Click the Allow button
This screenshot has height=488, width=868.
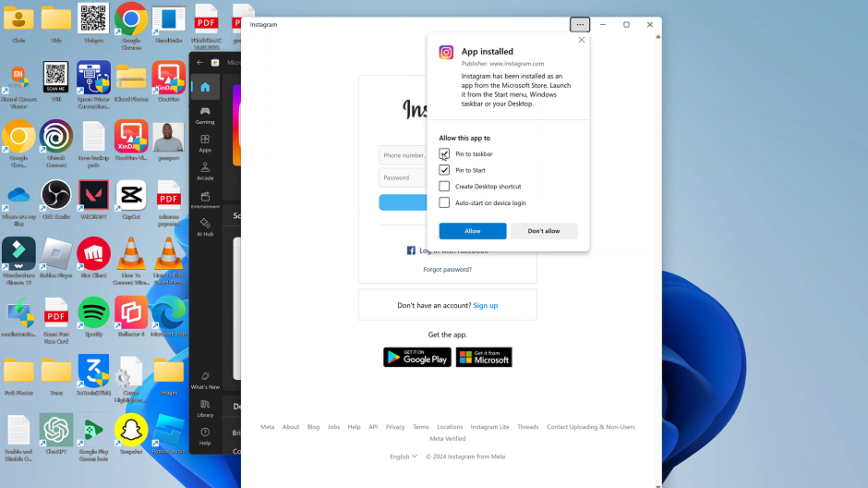tap(472, 231)
